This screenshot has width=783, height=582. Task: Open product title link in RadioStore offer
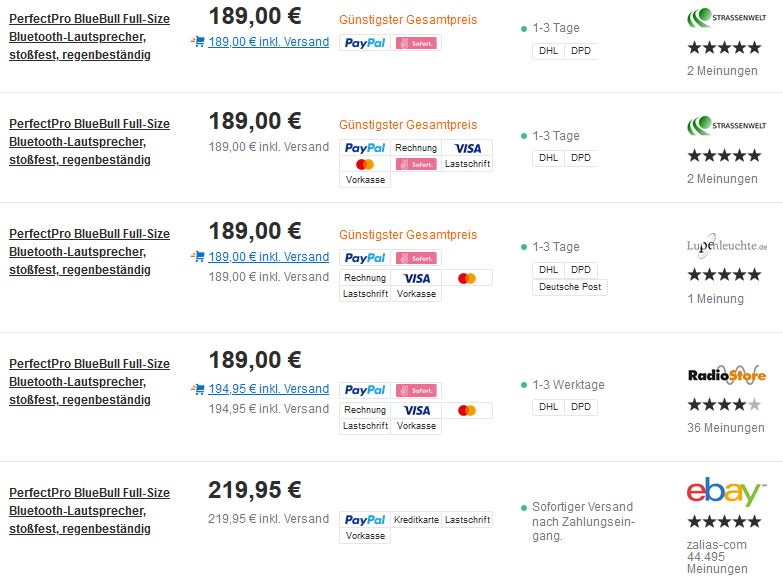89,382
